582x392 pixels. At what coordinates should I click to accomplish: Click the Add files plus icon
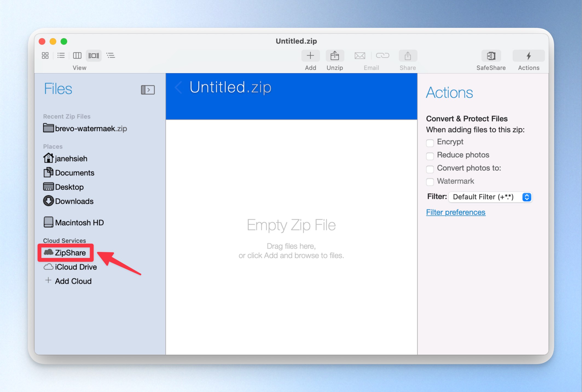(x=310, y=56)
